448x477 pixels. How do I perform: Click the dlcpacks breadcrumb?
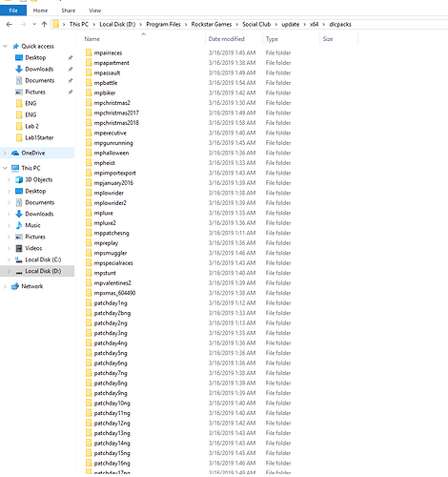[x=340, y=24]
